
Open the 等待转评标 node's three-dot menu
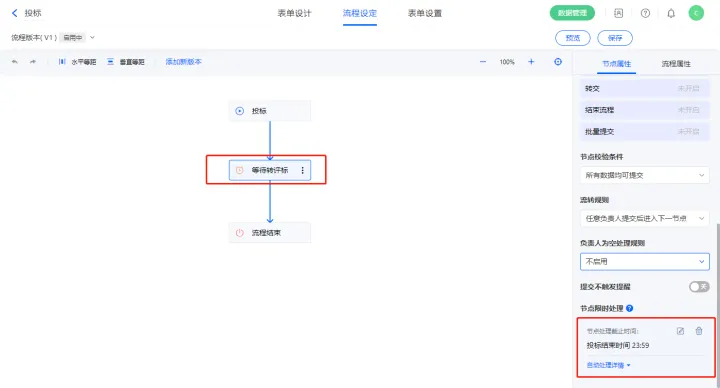click(x=302, y=170)
